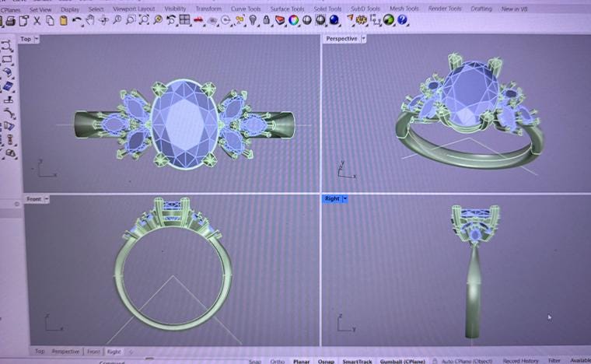Image resolution: width=591 pixels, height=364 pixels.
Task: Open the four-viewport layout icon
Action: pos(184,20)
